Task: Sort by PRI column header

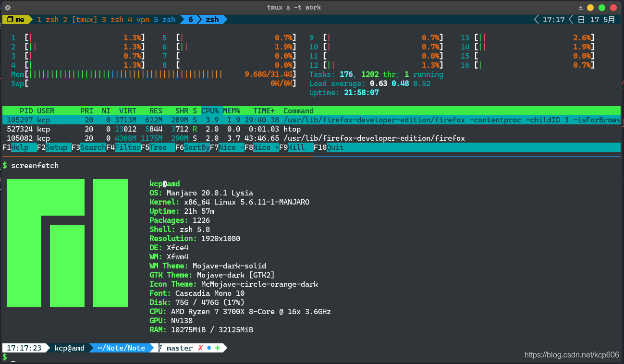Action: [86, 111]
